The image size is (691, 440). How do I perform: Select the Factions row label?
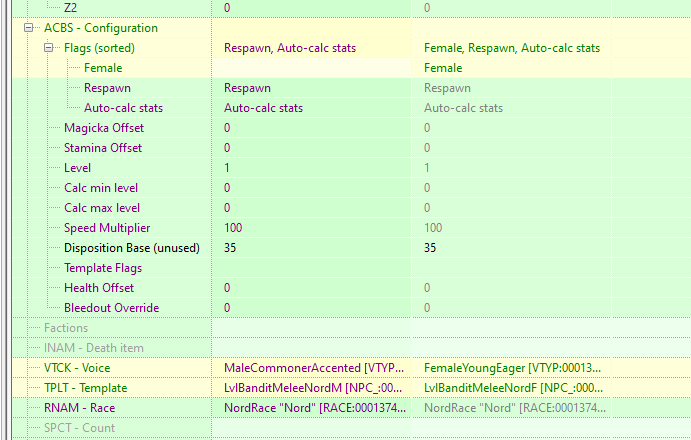tap(66, 328)
